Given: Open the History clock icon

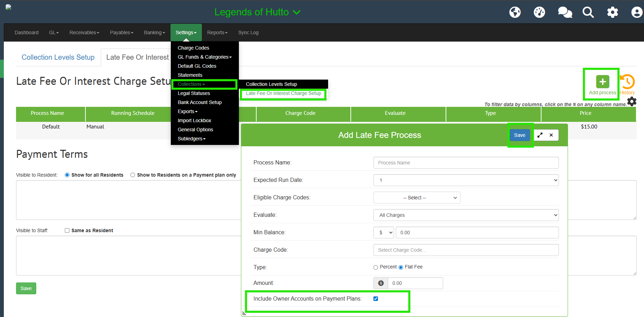Looking at the screenshot, I should click(x=627, y=82).
